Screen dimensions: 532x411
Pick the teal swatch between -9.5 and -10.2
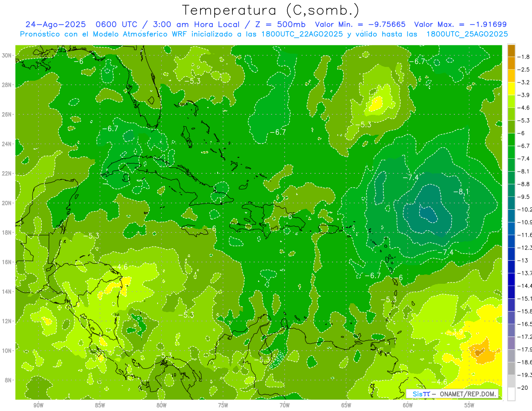tap(511, 203)
